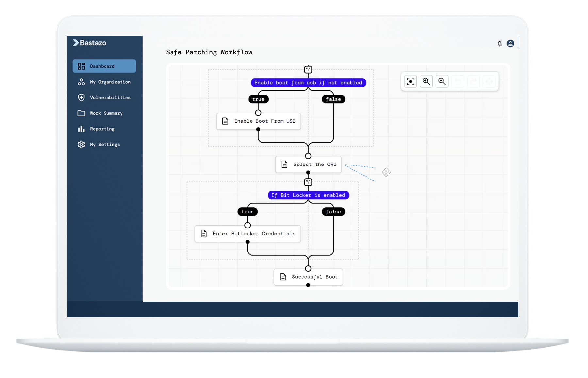Click document icon in Select the CRU node
This screenshot has height=378, width=588.
tap(285, 165)
